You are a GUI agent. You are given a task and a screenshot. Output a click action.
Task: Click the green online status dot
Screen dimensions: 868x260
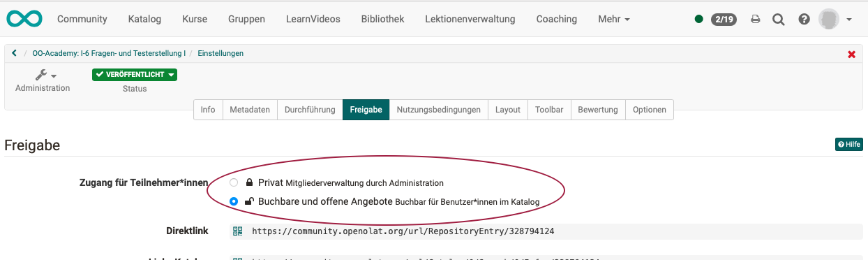coord(698,20)
